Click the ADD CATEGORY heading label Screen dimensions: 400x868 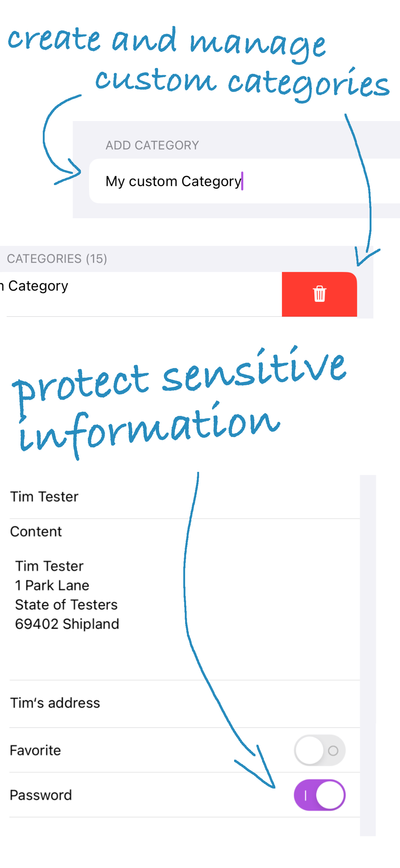[152, 145]
